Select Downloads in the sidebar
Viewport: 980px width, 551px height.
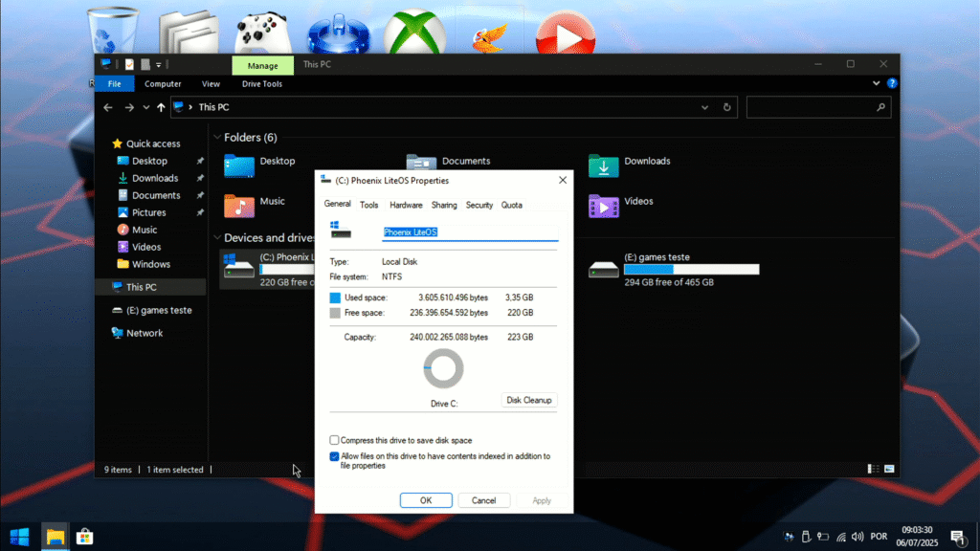coord(155,179)
